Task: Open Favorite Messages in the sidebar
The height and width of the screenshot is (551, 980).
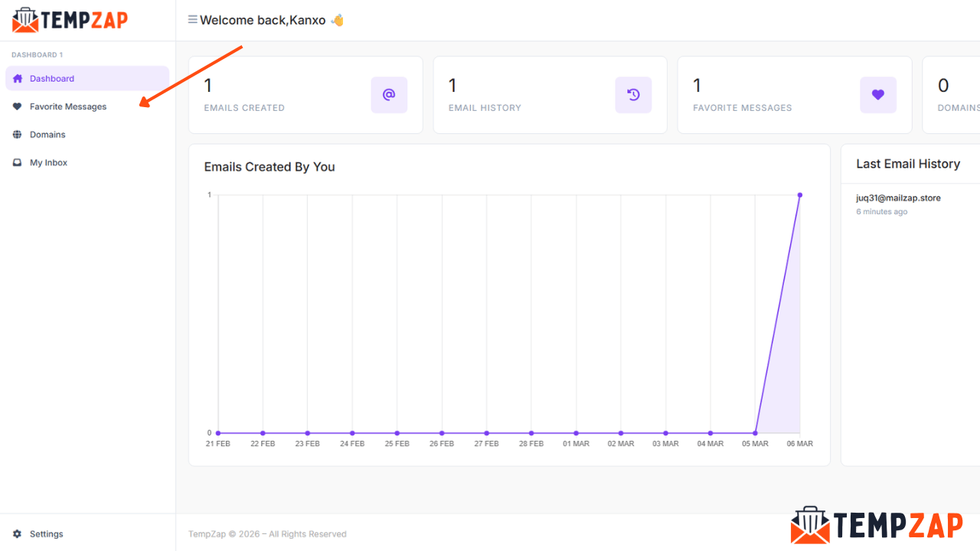Action: point(68,107)
